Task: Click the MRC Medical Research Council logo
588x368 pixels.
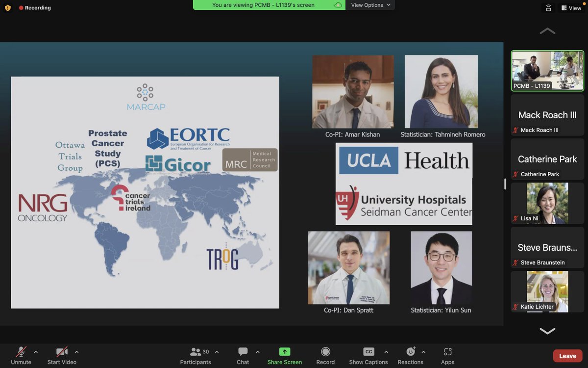Action: [x=250, y=160]
